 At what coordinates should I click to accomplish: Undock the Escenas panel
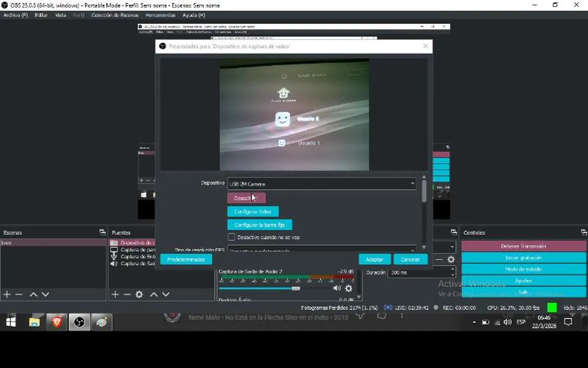tap(103, 233)
